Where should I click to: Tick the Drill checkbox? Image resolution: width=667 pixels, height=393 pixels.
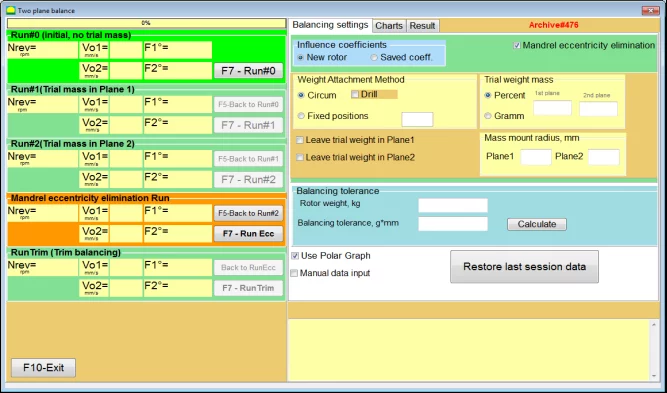click(x=355, y=94)
